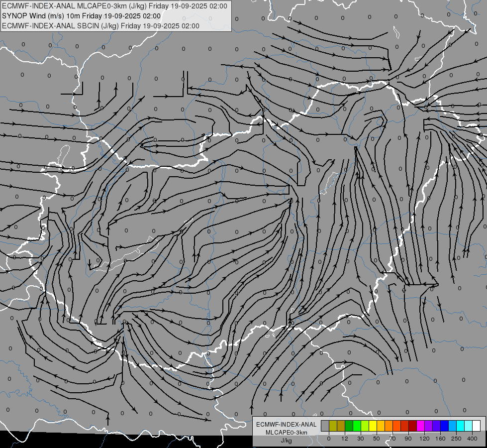Click the legend value 12
487x448 pixels.
[345, 439]
